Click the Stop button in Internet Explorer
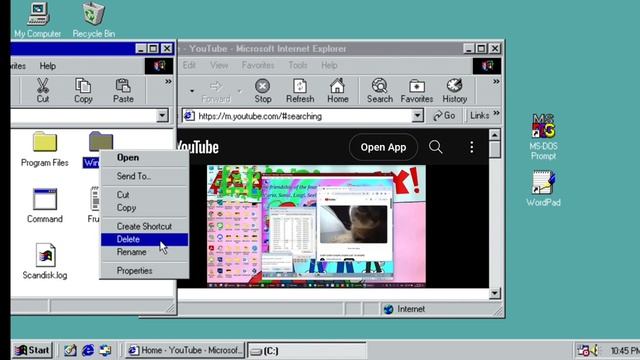Image resolution: width=640 pixels, height=360 pixels. [262, 91]
